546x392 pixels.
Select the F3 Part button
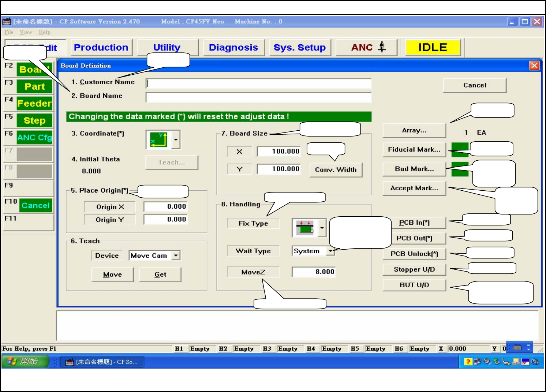[x=34, y=87]
